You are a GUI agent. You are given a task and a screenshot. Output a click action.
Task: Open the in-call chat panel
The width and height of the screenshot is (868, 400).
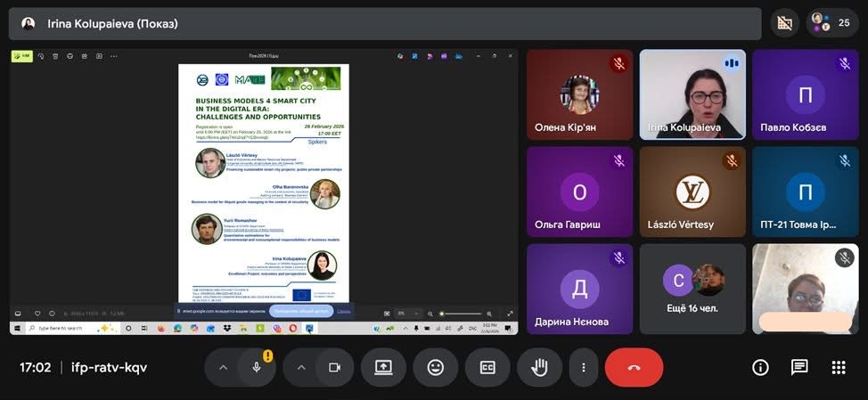click(x=799, y=367)
